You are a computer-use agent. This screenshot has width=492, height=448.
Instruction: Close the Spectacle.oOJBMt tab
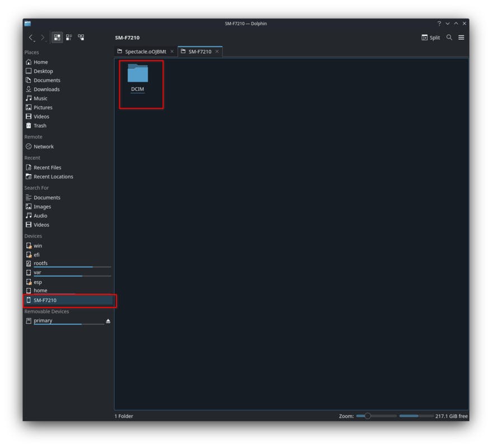tap(172, 52)
